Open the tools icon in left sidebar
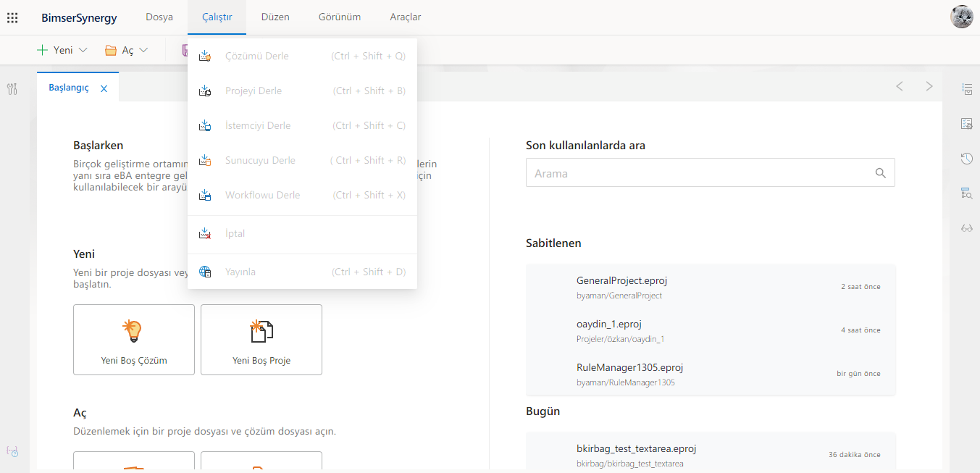 click(x=12, y=89)
